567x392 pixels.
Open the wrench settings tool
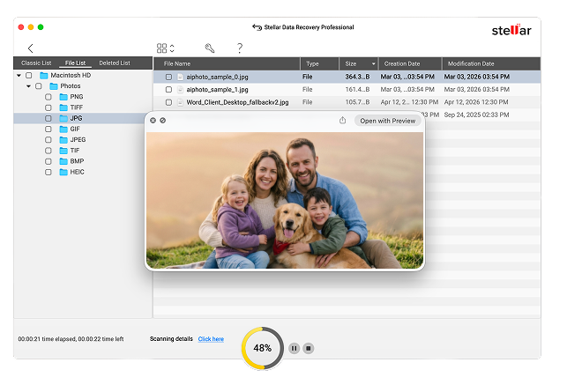[210, 48]
